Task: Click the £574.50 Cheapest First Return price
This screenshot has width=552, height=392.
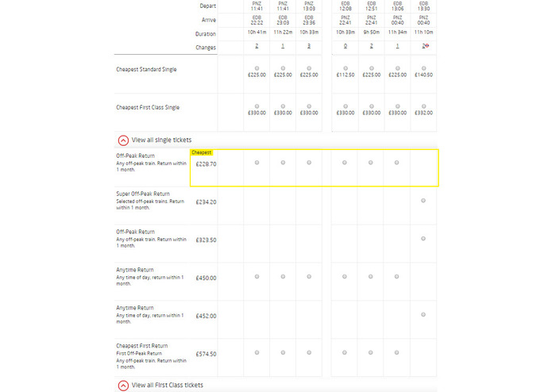Action: point(206,354)
